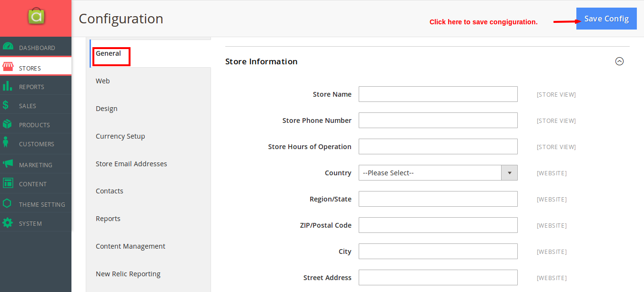This screenshot has width=644, height=292.
Task: Click the Configuration page title
Action: (121, 19)
